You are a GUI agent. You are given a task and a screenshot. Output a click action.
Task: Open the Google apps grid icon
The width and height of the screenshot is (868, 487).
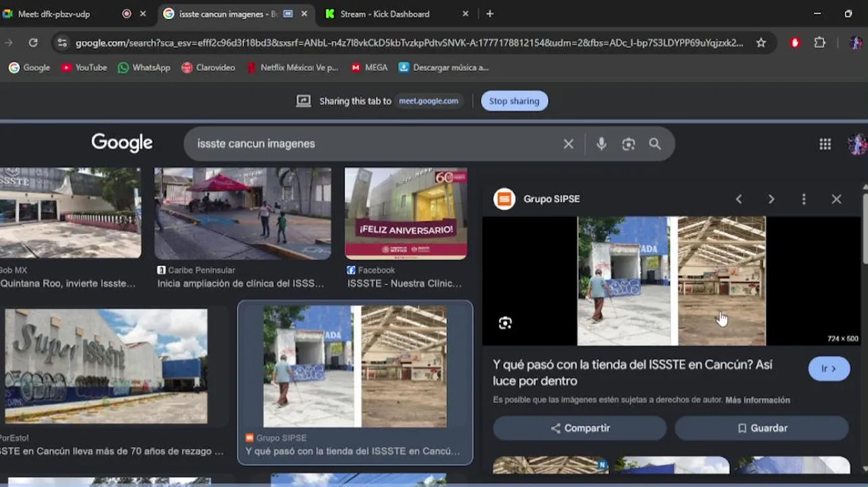[x=825, y=143]
